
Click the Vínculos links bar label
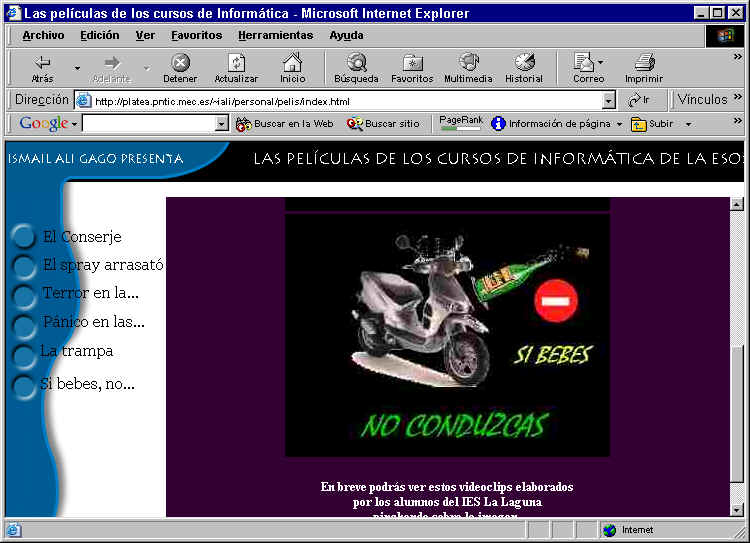[x=702, y=100]
